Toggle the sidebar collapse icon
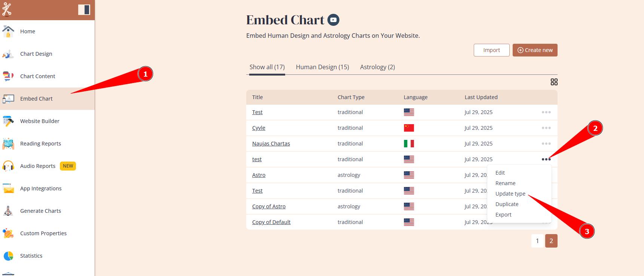644x276 pixels. [84, 10]
